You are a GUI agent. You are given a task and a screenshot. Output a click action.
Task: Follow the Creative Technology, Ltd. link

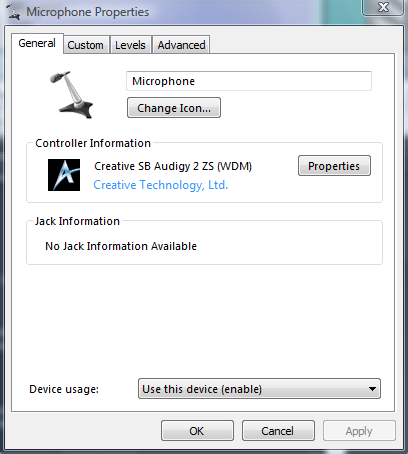click(161, 185)
